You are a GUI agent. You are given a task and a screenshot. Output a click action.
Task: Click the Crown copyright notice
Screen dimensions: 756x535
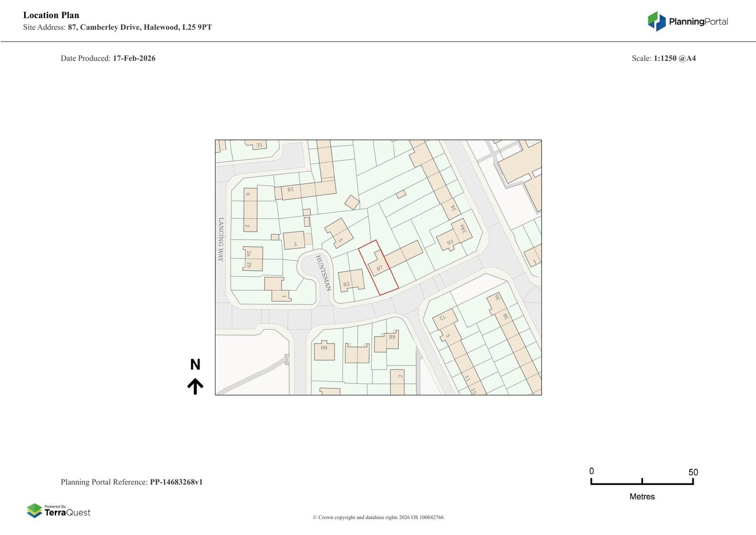click(378, 517)
